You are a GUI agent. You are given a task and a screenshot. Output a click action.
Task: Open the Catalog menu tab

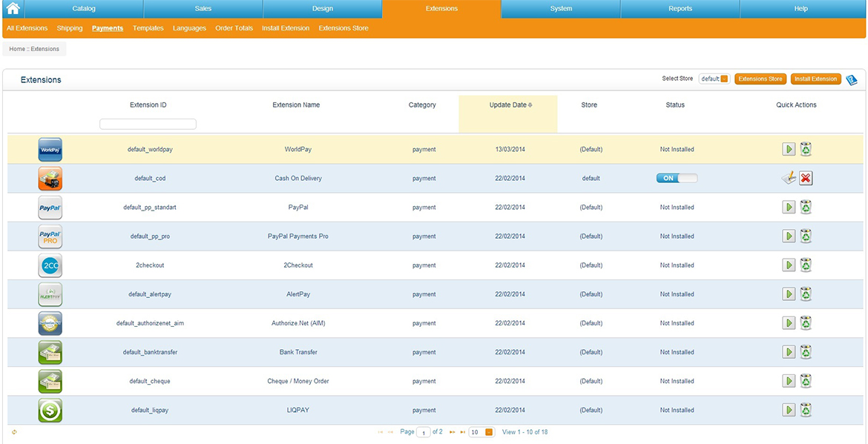tap(84, 9)
